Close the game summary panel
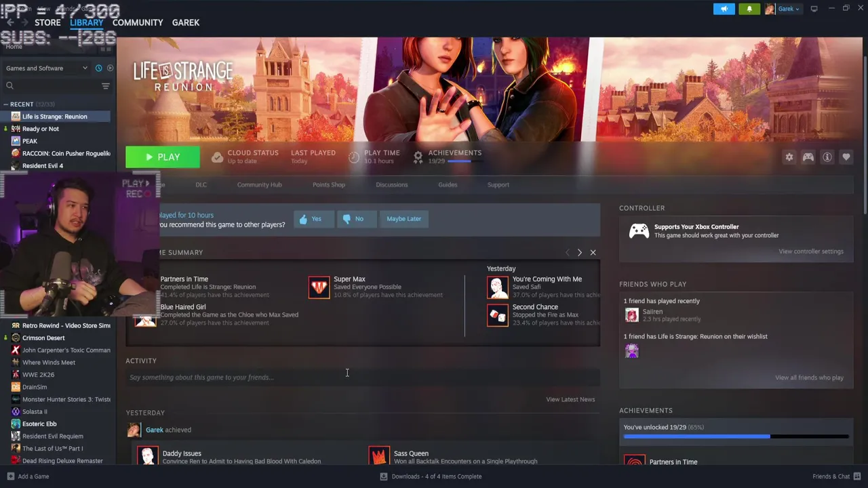Viewport: 868px width, 488px height. (593, 252)
